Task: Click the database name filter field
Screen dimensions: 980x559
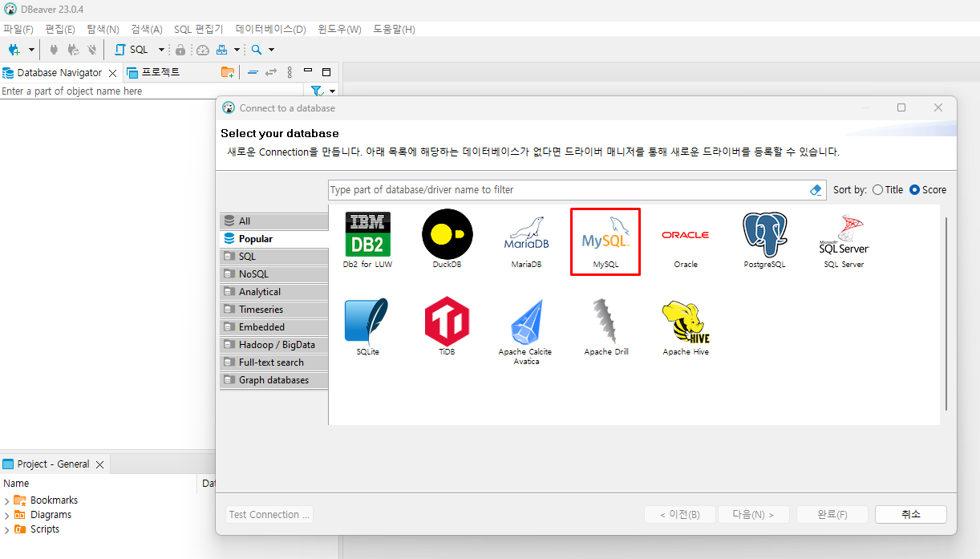Action: pyautogui.click(x=569, y=190)
